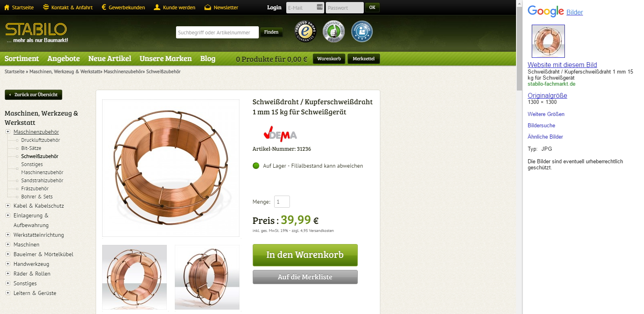Expand the Kabel & Kabelschutz category

click(8, 206)
